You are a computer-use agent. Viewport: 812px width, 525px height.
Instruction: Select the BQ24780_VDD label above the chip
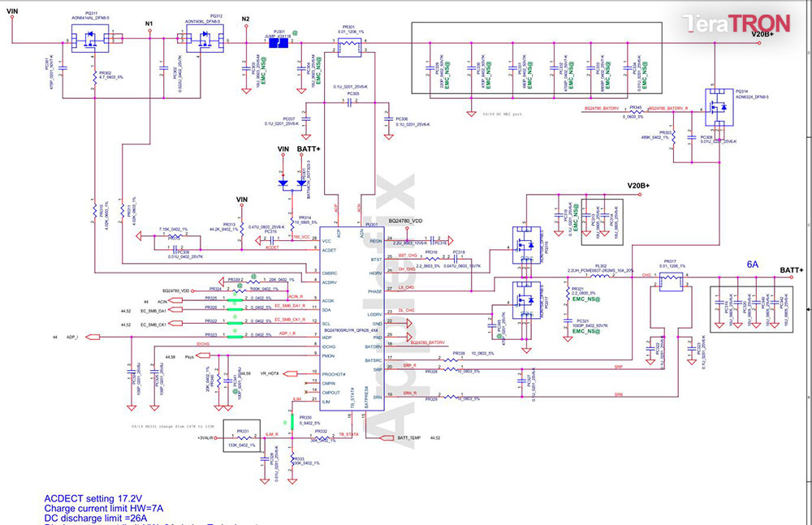405,221
